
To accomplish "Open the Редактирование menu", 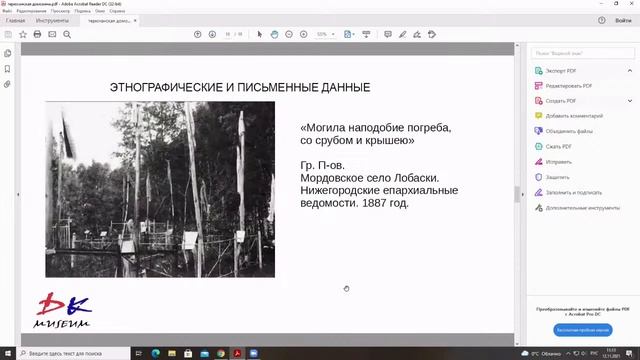I will pos(31,11).
